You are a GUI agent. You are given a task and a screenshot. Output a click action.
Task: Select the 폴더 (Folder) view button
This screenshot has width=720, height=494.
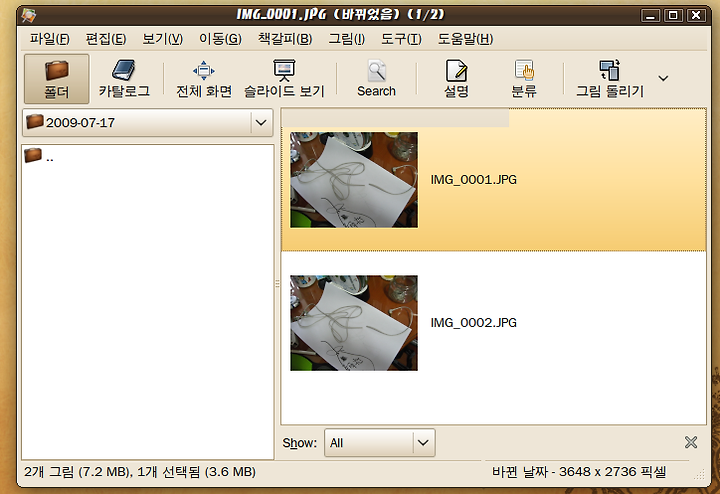(x=56, y=79)
